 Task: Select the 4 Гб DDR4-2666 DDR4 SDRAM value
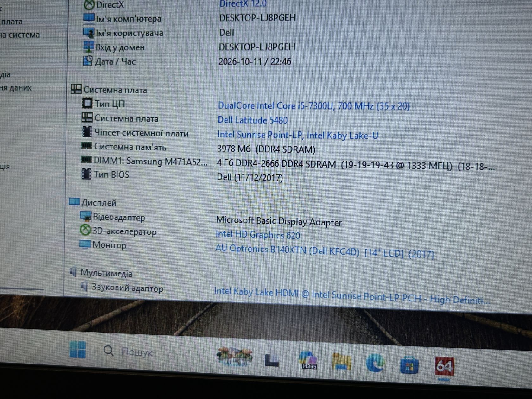[x=356, y=165]
